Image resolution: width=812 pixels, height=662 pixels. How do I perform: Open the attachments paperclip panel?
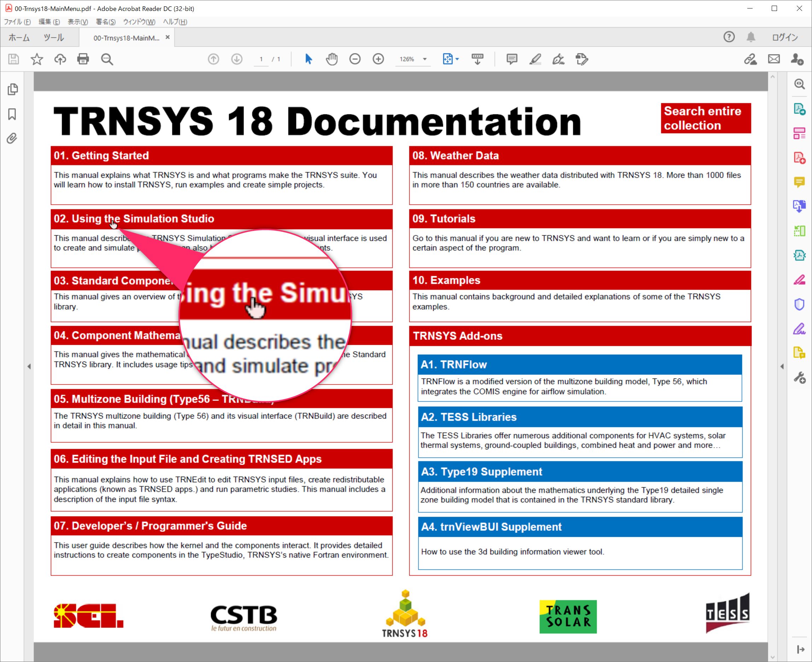12,138
